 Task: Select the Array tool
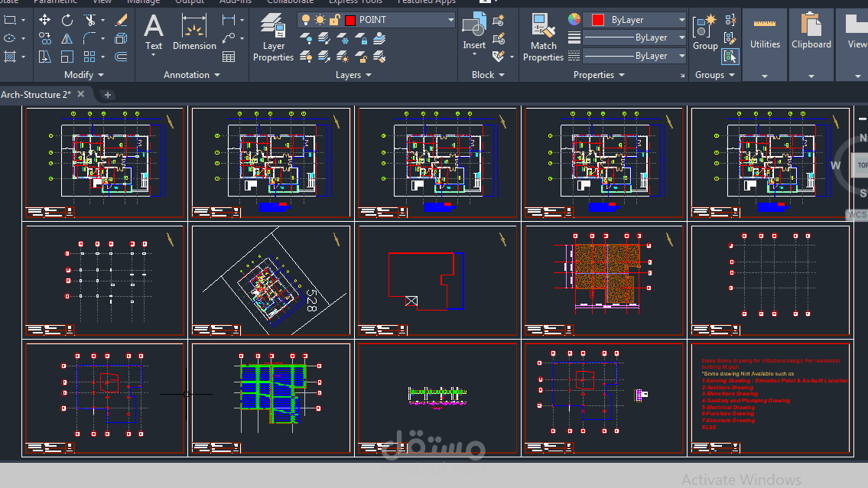(89, 57)
